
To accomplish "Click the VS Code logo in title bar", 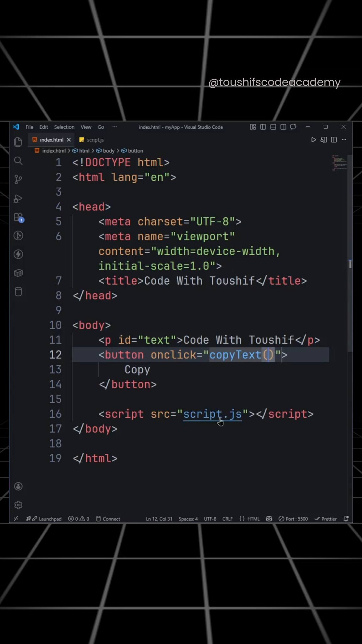I will [x=16, y=127].
